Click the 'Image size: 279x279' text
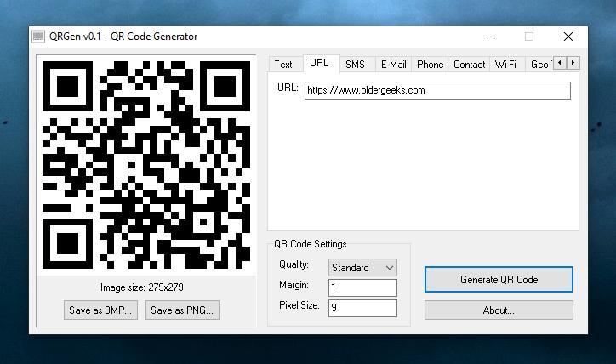616x364 pixels. 142,287
